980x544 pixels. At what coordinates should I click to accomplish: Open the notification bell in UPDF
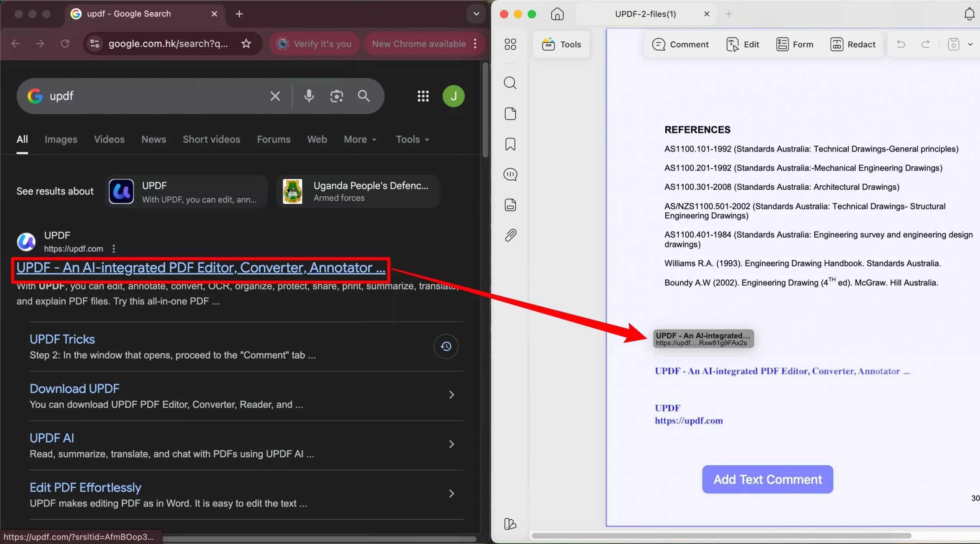coord(969,14)
